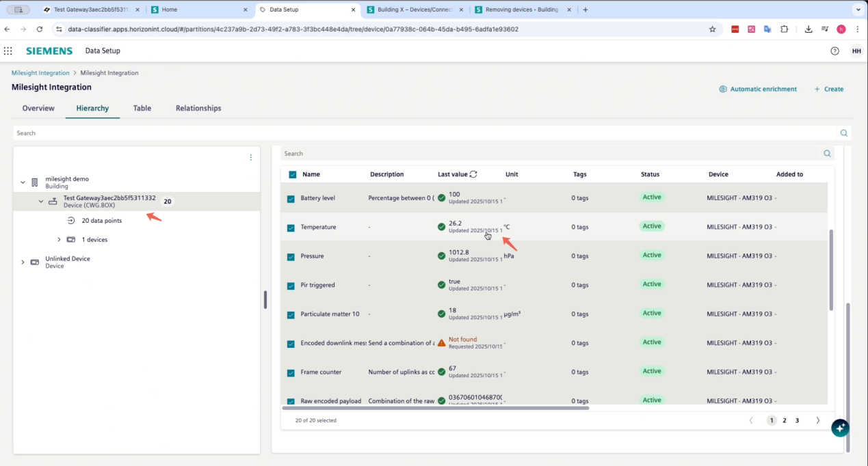Open the apps grid launcher icon

(8, 51)
